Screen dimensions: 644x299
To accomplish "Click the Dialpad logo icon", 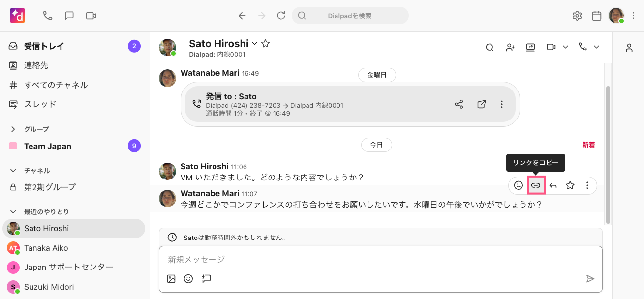I will point(17,16).
